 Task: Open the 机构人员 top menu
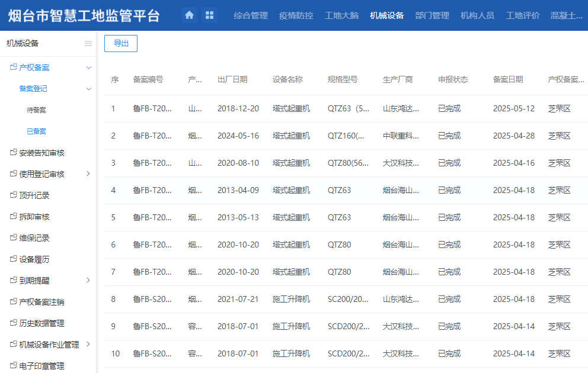[x=477, y=16]
